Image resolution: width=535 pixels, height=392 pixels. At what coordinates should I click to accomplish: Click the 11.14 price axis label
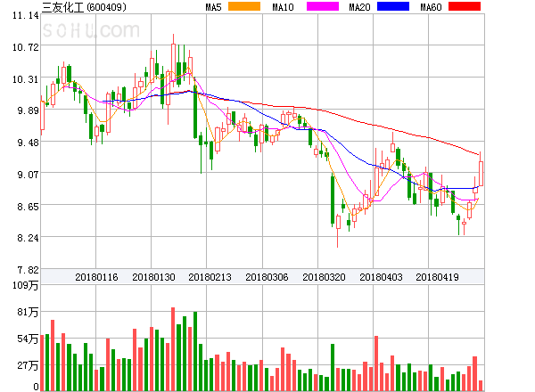(x=26, y=15)
